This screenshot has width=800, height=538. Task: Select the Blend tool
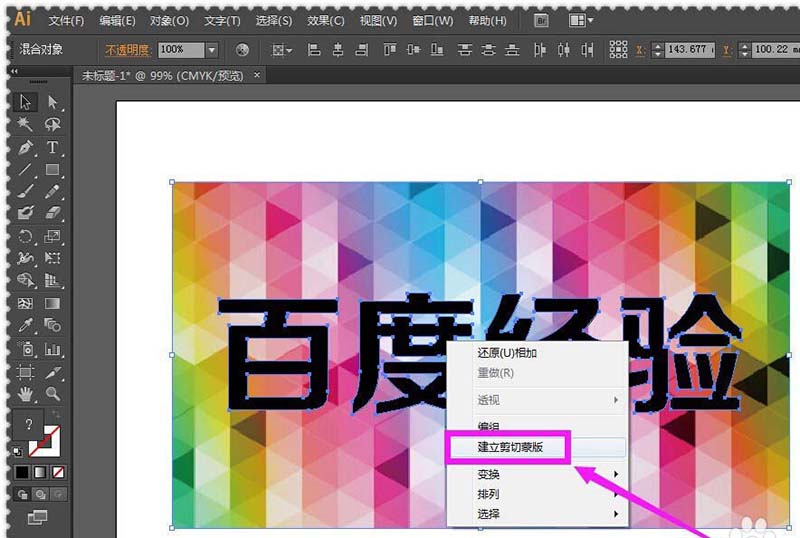coord(53,325)
